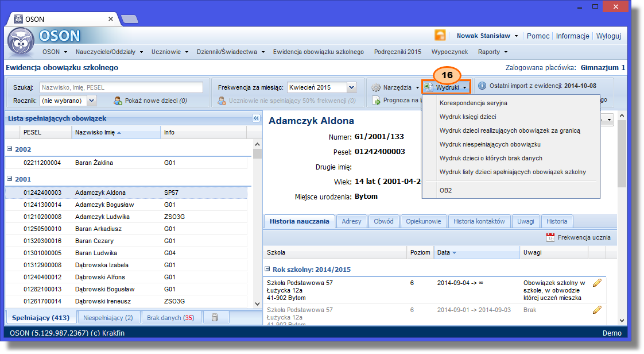Click the Frekwencja ucznia calendar icon
The height and width of the screenshot is (354, 644).
click(x=550, y=237)
